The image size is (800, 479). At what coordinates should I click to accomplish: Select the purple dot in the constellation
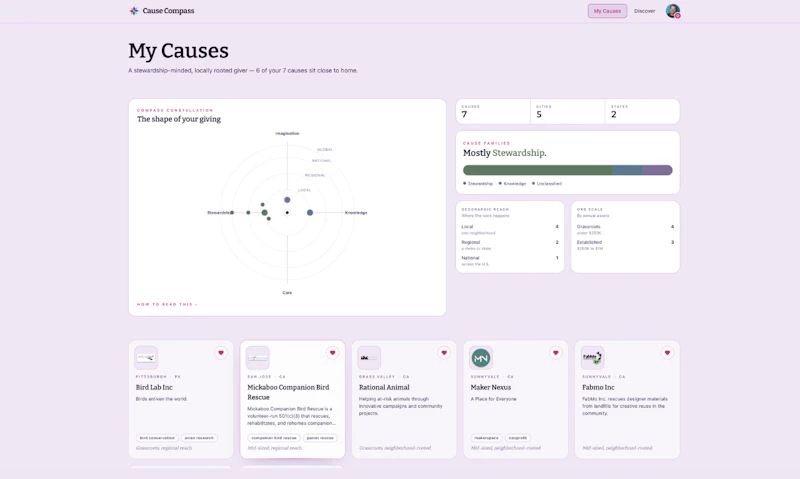click(287, 199)
